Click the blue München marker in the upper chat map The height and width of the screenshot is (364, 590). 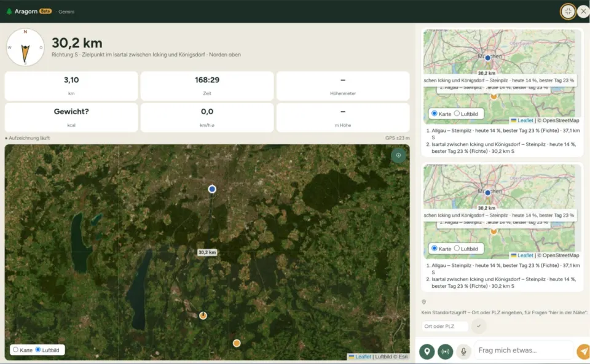[487, 58]
